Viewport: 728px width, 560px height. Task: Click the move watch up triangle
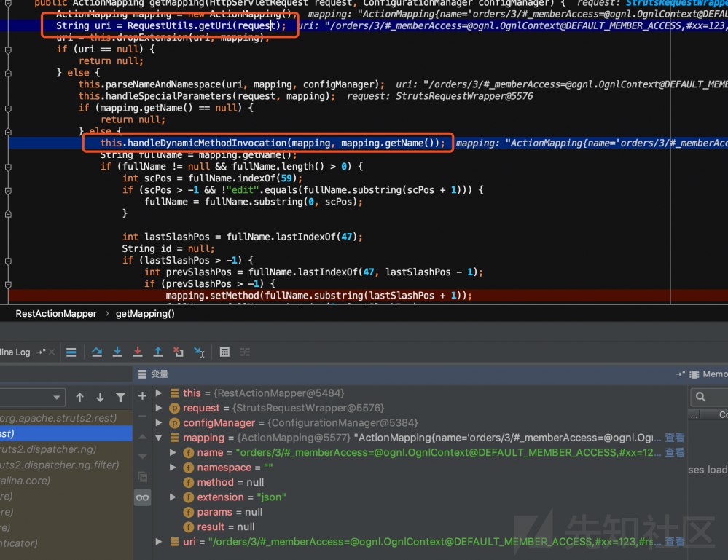pos(143,437)
